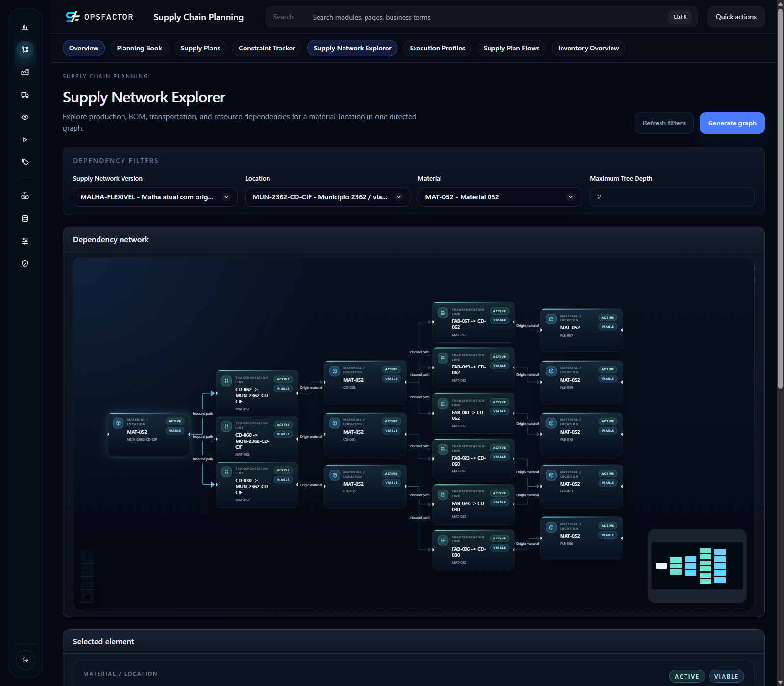Viewport: 784px width, 686px height.
Task: Click icon of CD-030 -> MUN-2362-CD-CIF transport node
Action: point(226,472)
